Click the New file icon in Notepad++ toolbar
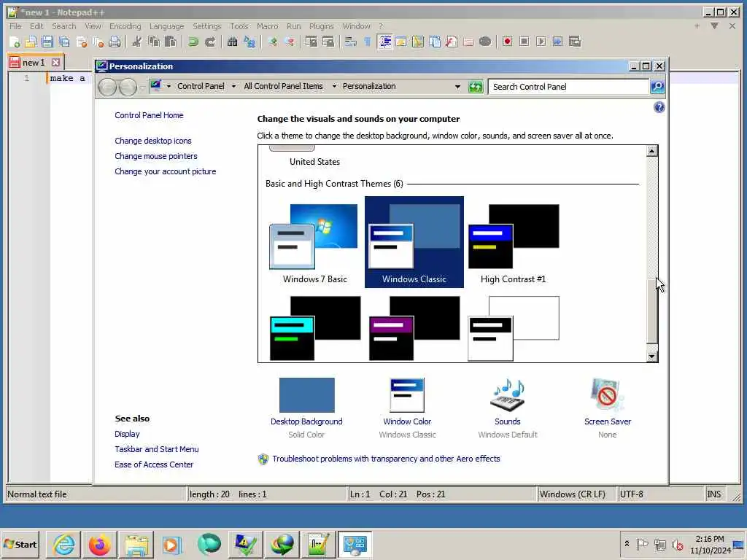Viewport: 747px width, 560px height. 15,42
